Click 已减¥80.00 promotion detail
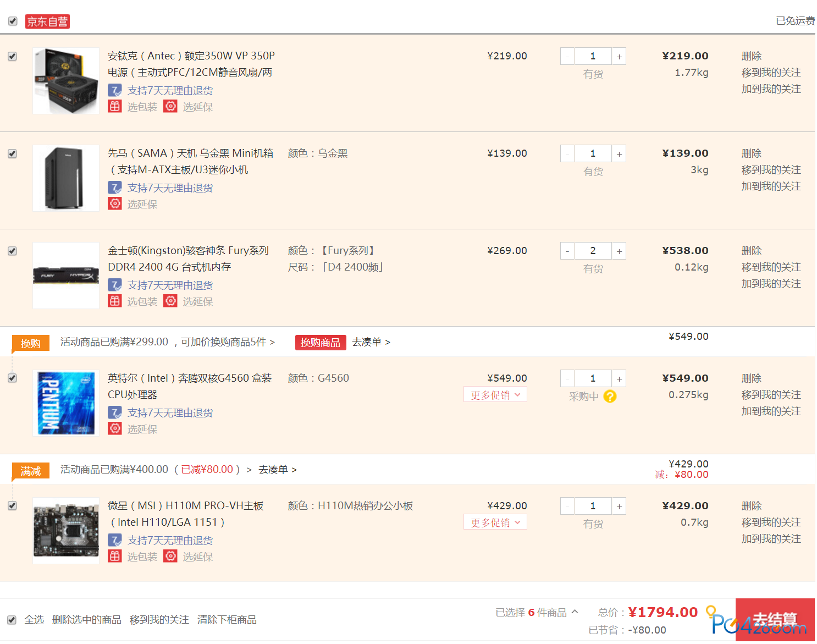Screen dimensions: 817x644 207,470
